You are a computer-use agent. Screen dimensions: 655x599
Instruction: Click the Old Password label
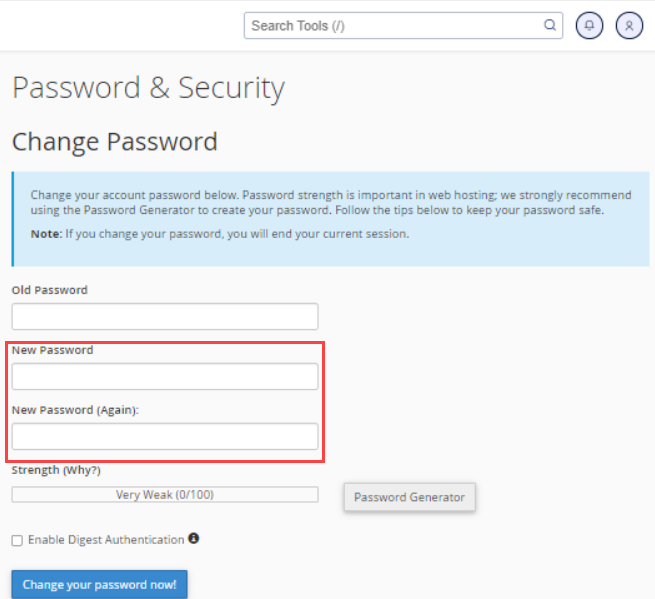[50, 290]
